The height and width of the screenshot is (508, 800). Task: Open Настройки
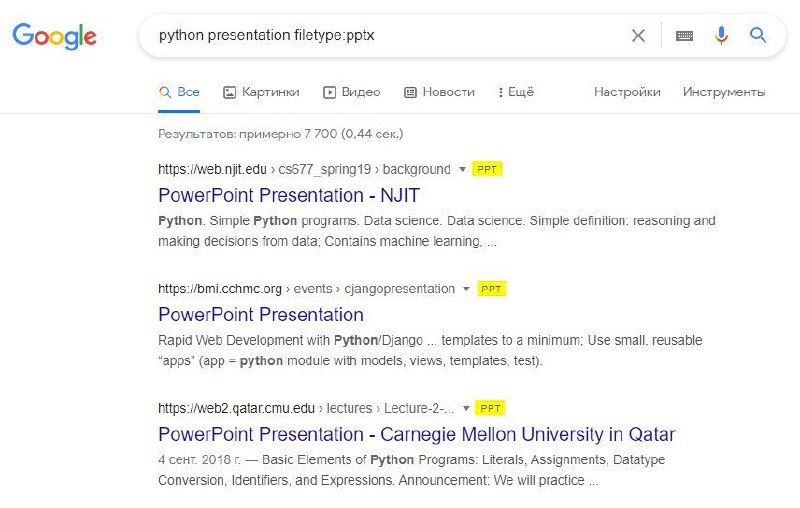point(627,92)
